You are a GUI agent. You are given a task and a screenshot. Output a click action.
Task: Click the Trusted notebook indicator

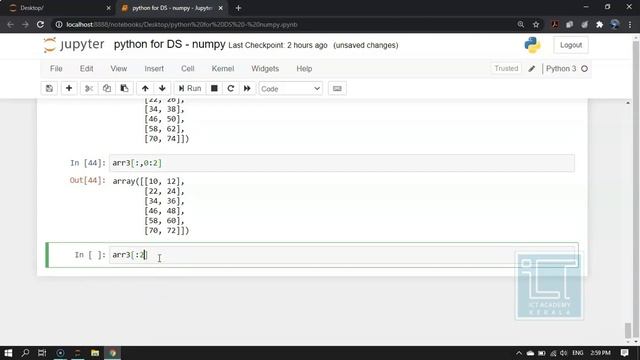coord(506,69)
